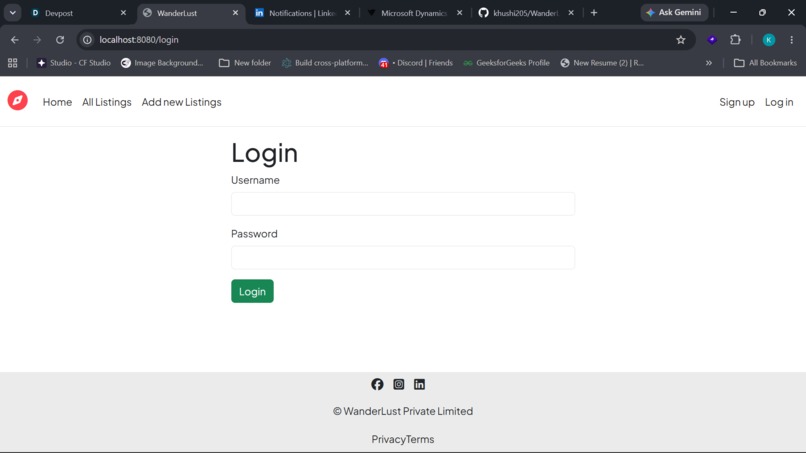Expand the tab search dropdown arrow

pos(13,13)
